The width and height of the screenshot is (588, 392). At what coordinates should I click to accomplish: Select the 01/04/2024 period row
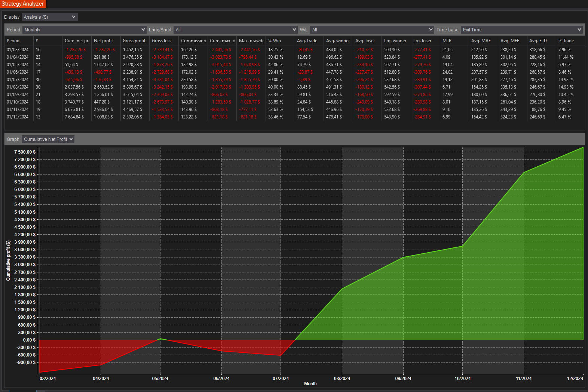(295, 57)
